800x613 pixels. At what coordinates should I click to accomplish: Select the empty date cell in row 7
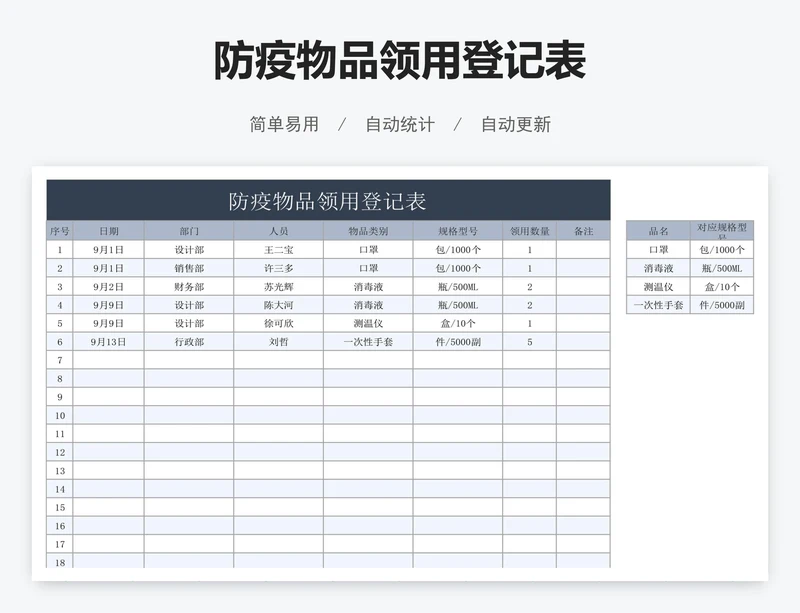point(108,360)
